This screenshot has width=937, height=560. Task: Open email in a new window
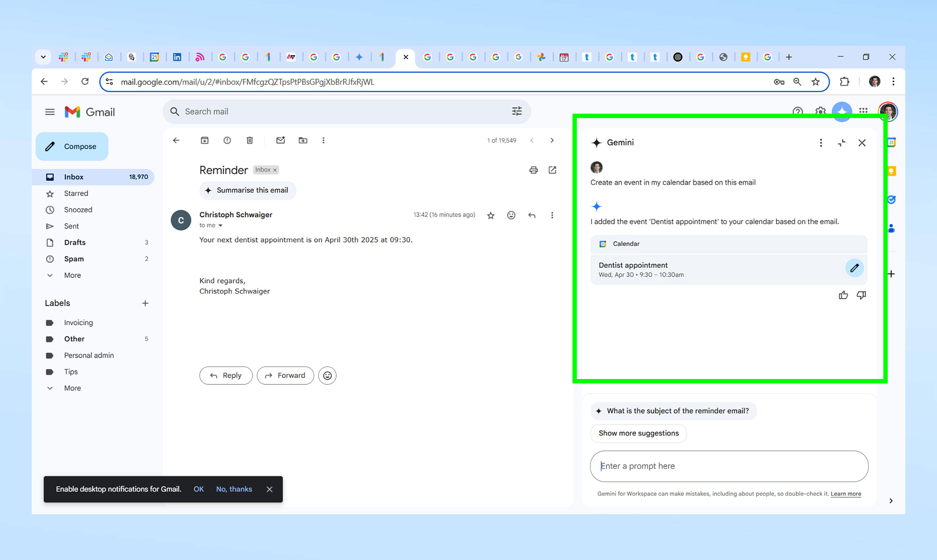552,170
